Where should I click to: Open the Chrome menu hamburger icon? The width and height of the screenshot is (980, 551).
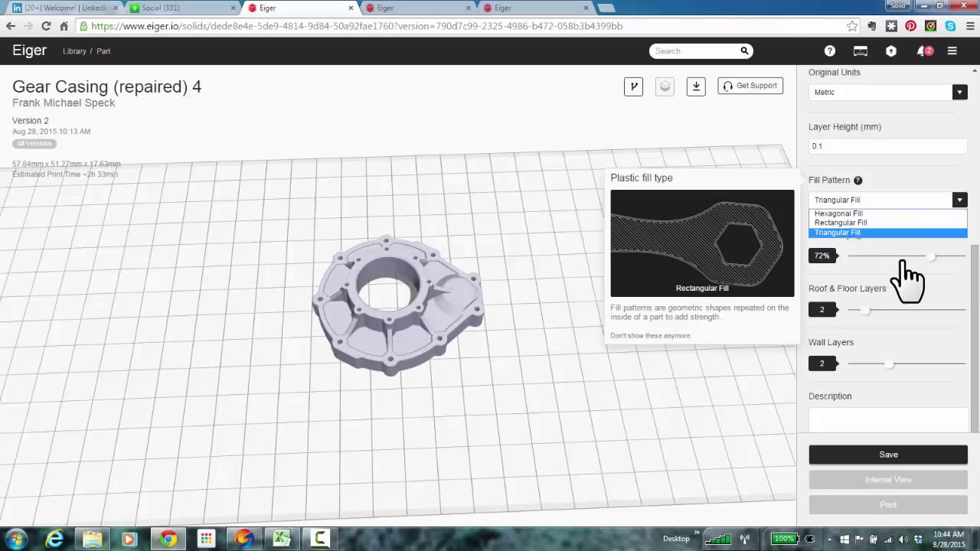[969, 26]
